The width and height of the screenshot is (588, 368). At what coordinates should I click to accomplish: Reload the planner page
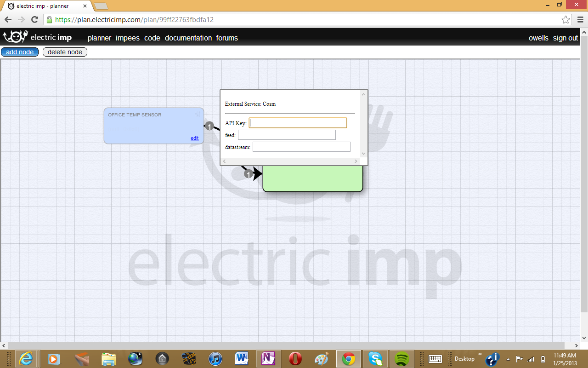click(x=34, y=20)
